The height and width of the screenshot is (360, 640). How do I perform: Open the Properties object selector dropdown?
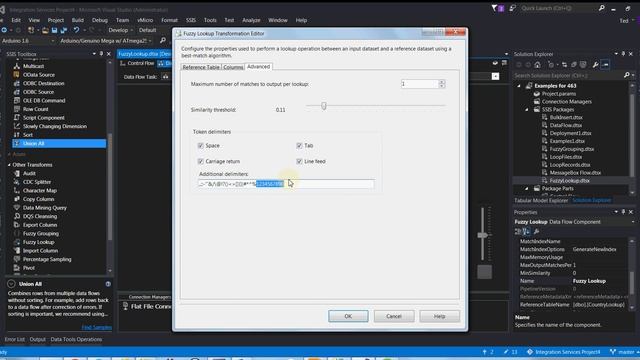pos(633,222)
